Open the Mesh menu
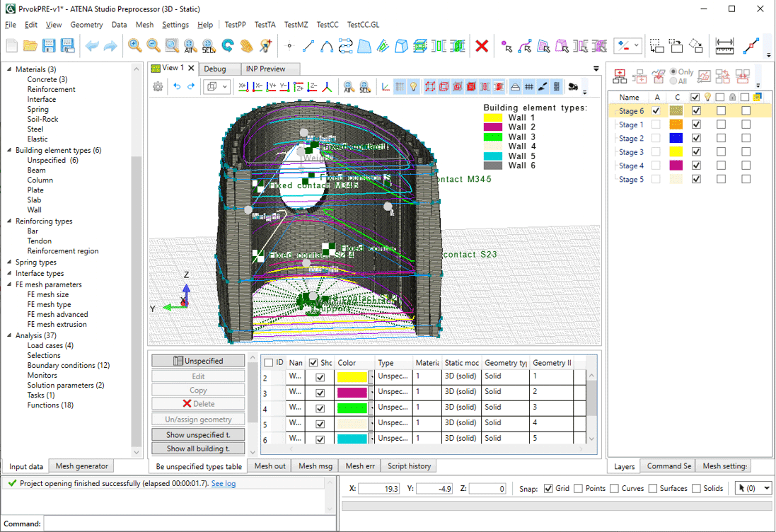 point(144,25)
